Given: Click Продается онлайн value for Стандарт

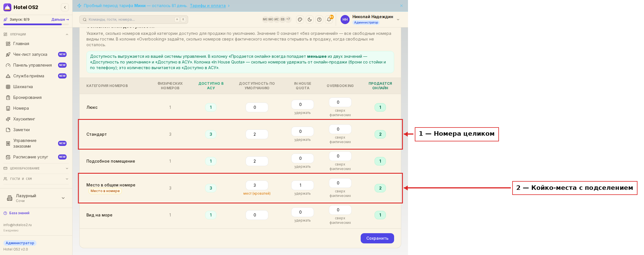Looking at the screenshot, I should coord(380,134).
